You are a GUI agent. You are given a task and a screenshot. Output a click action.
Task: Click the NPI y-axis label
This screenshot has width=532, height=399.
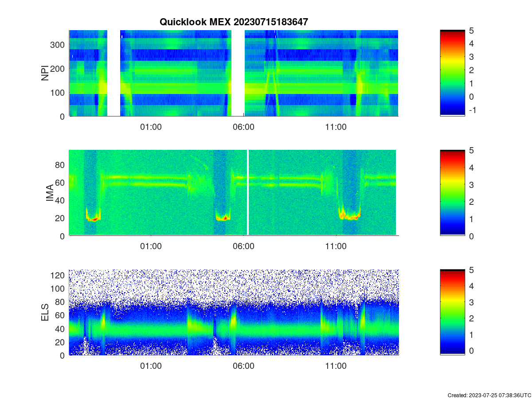pos(45,73)
